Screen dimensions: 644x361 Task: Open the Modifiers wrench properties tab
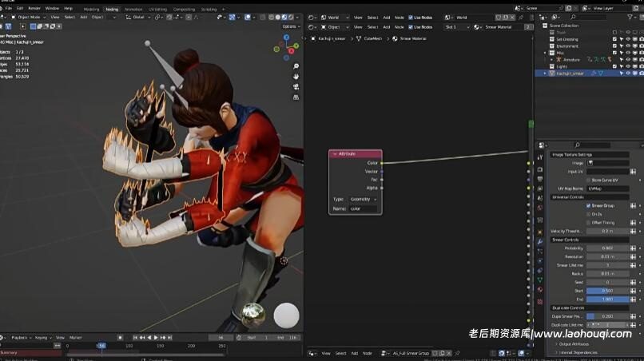[x=540, y=241]
